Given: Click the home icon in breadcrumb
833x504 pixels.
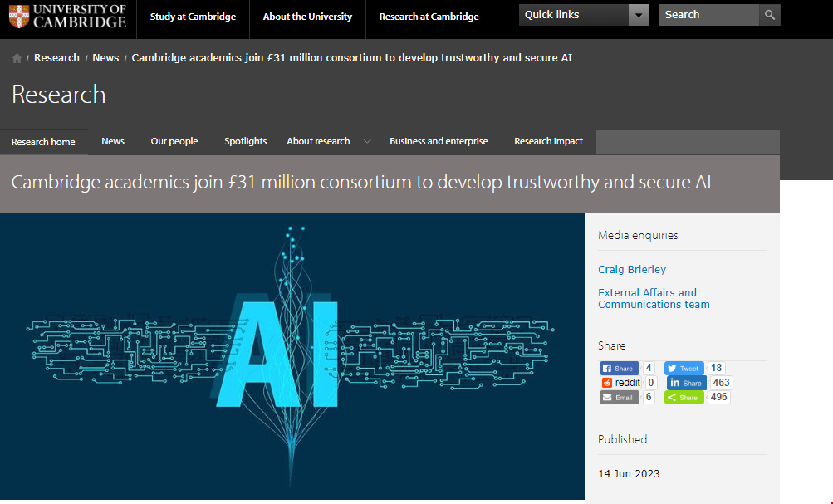Looking at the screenshot, I should [x=17, y=58].
